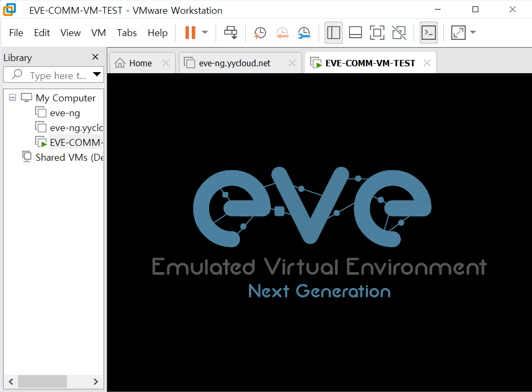Viewport: 532px width, 392px height.
Task: Send Ctrl+Alt+Del to the VM
Action: 231,32
